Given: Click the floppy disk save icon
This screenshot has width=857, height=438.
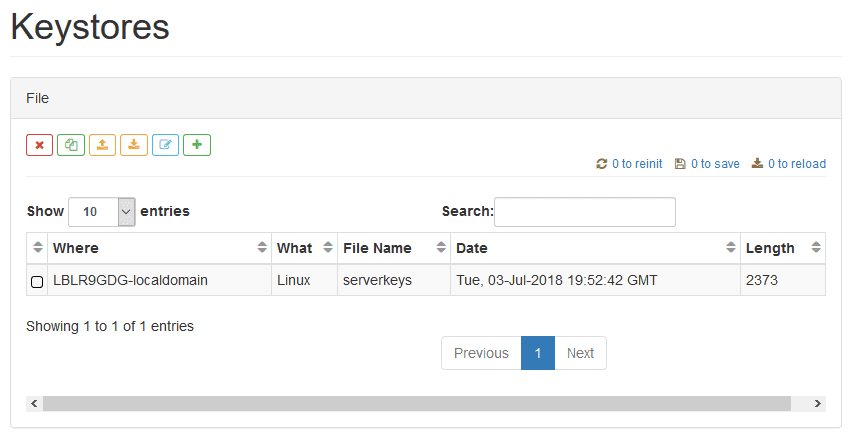Looking at the screenshot, I should click(680, 163).
